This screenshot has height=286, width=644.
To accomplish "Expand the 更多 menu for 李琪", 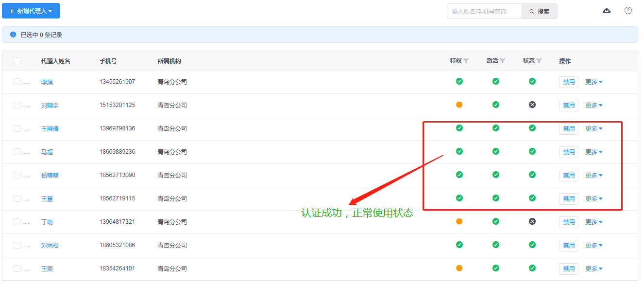I will [x=593, y=82].
